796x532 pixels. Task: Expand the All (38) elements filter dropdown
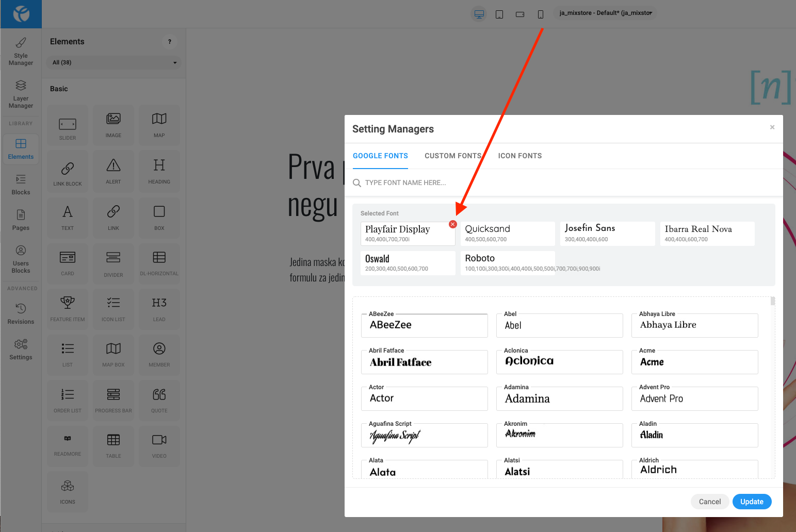click(114, 62)
